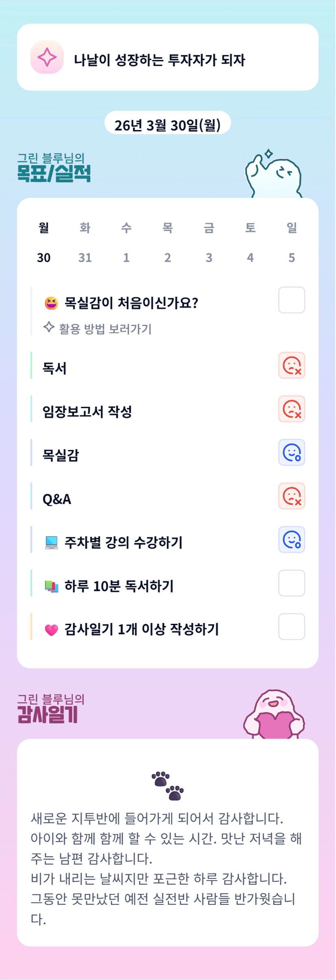
Task: Toggle the blue success face for 목실감
Action: pos(291,452)
